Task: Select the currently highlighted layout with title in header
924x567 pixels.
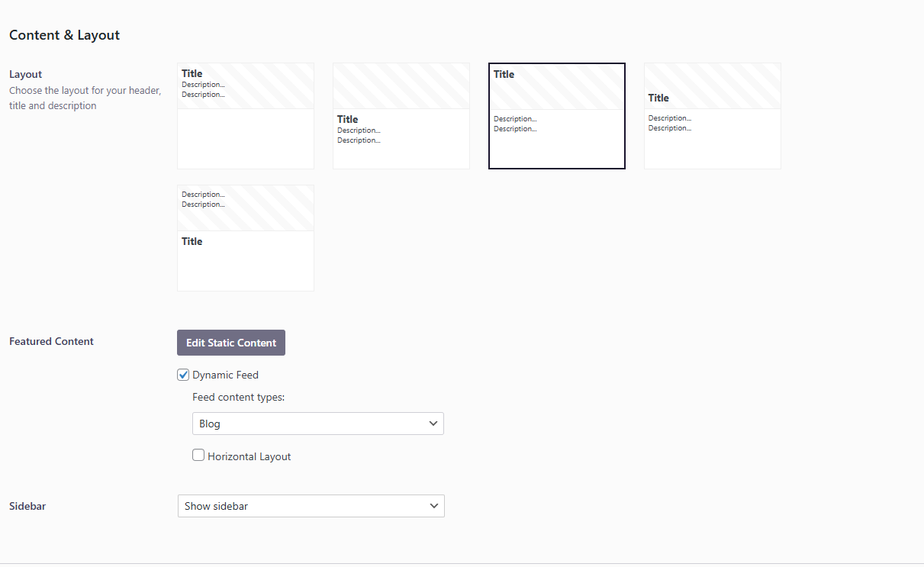Action: 557,116
